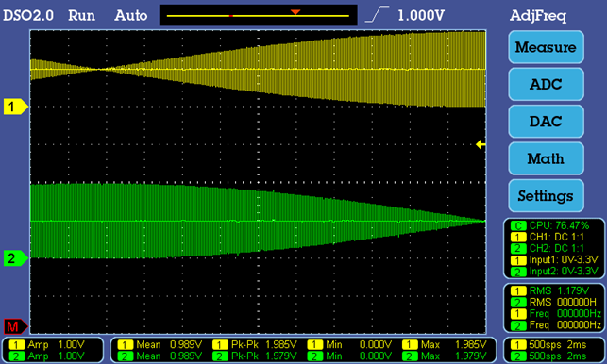This screenshot has height=364, width=607.
Task: Click the red marker in memory bar
Action: 231,16
